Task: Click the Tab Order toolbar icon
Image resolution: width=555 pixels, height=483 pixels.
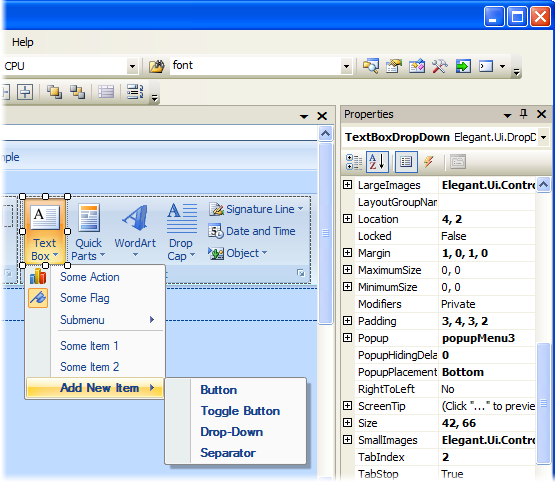Action: coord(135,92)
